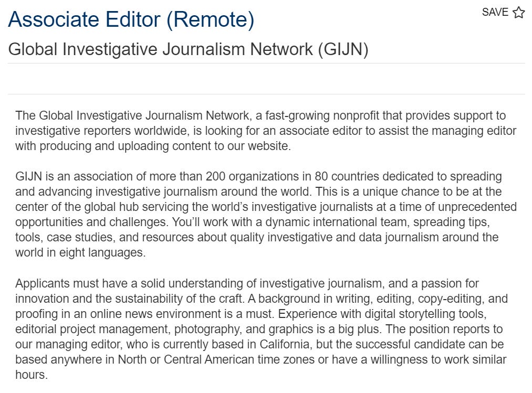
Task: Click the SAVE text label
Action: point(495,13)
